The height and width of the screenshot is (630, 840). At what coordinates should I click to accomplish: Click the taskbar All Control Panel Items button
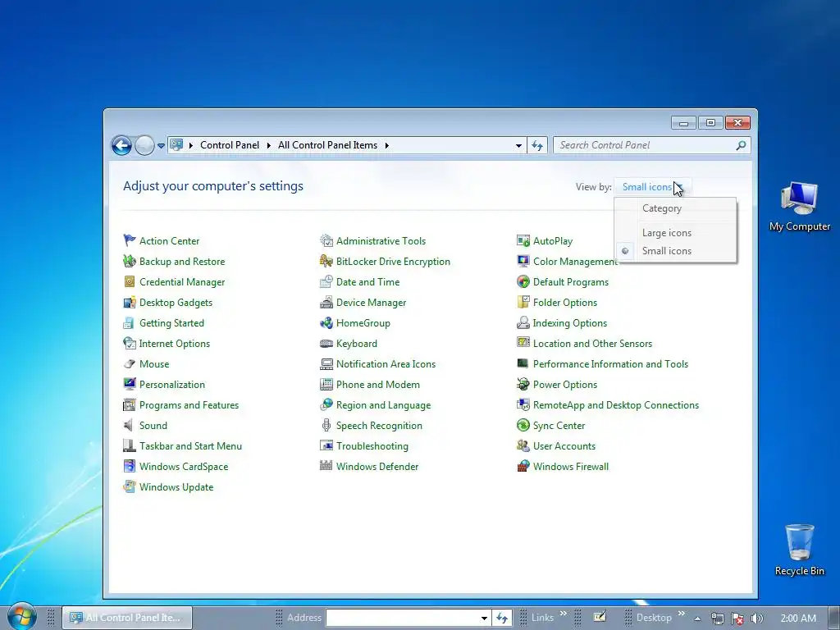(x=127, y=618)
